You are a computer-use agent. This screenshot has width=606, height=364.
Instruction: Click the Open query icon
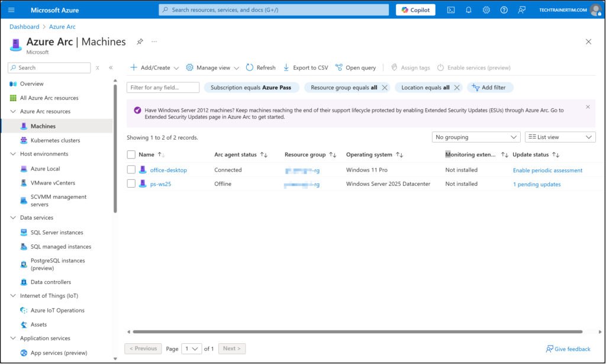point(339,67)
